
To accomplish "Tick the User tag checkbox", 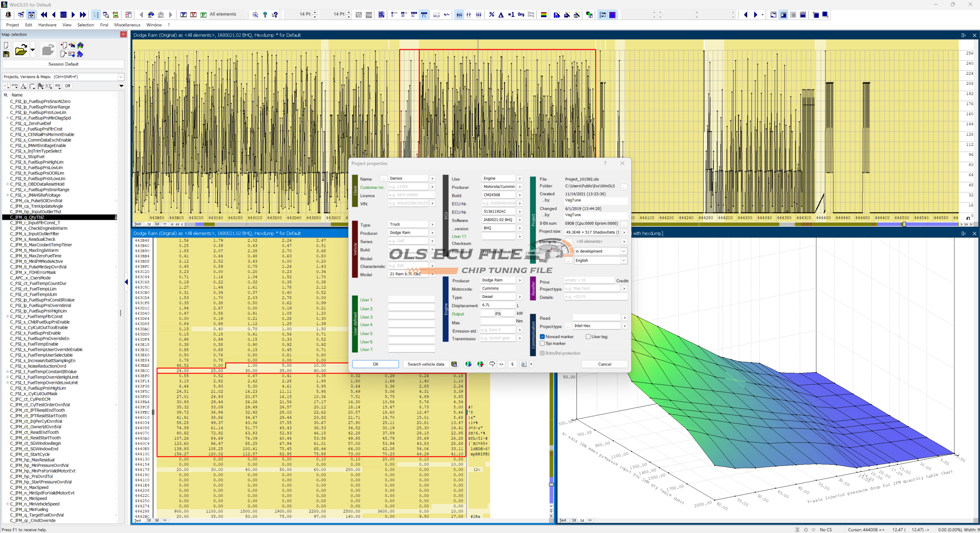I will point(588,337).
